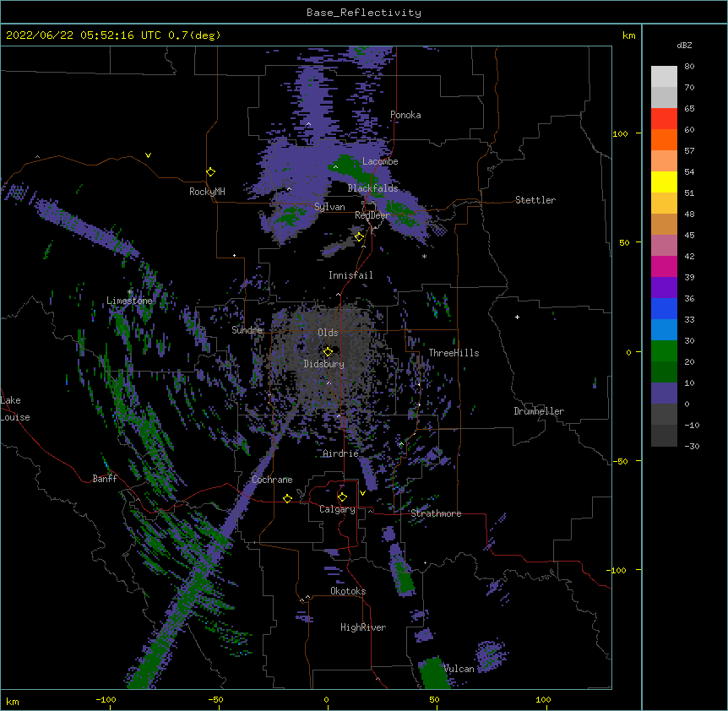Image resolution: width=728 pixels, height=711 pixels.
Task: Select the 10 dBZ purple color swatch
Action: [x=664, y=393]
